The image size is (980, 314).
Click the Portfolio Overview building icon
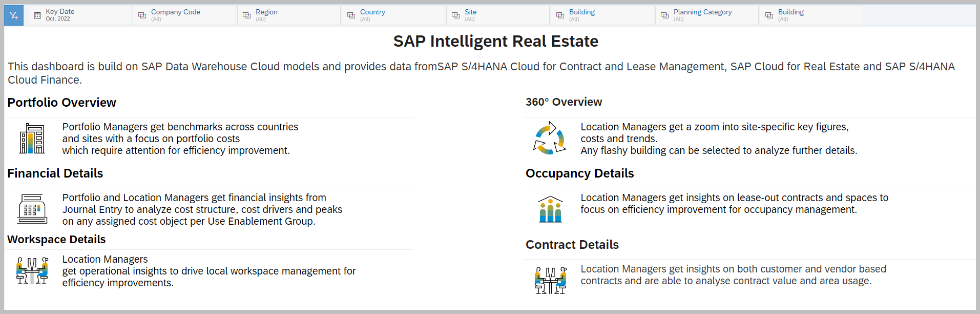tap(32, 139)
